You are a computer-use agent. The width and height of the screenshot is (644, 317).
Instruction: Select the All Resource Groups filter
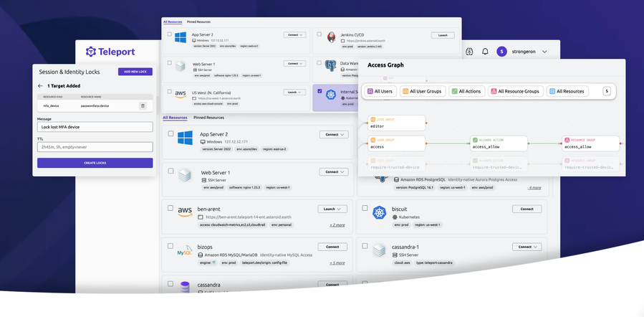[x=516, y=91]
